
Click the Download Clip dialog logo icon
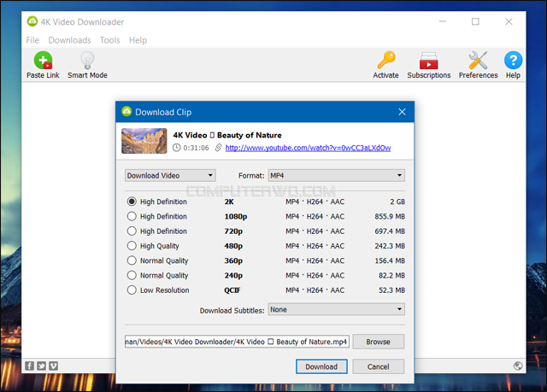126,112
